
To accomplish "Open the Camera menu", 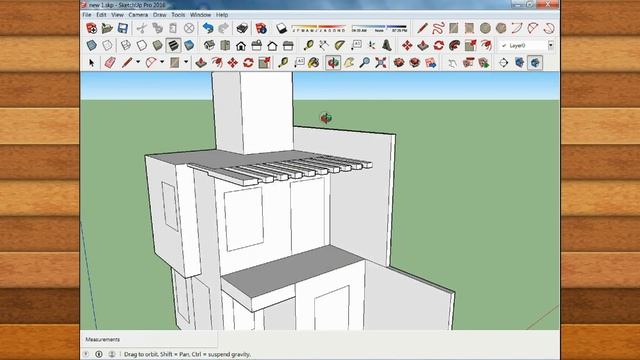I will [x=138, y=15].
